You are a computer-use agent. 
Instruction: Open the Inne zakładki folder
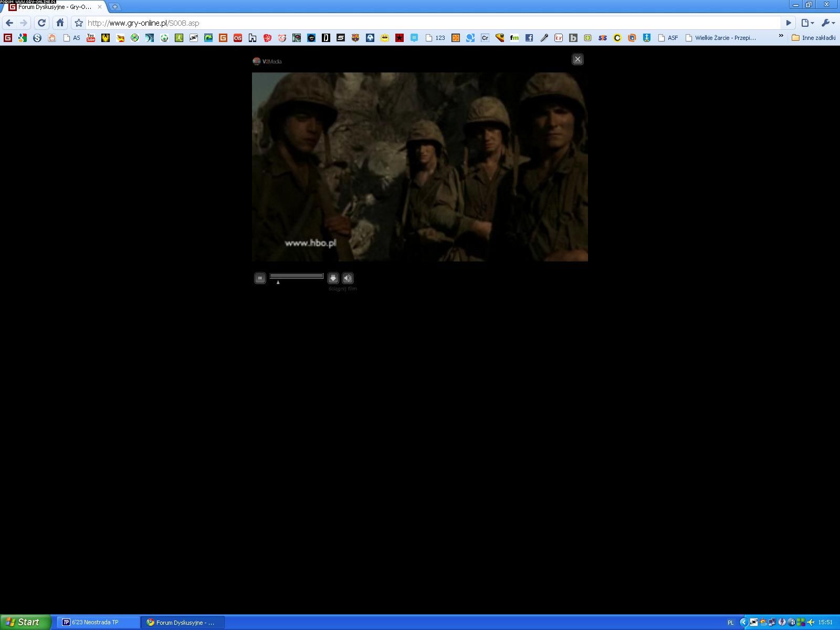(x=813, y=38)
